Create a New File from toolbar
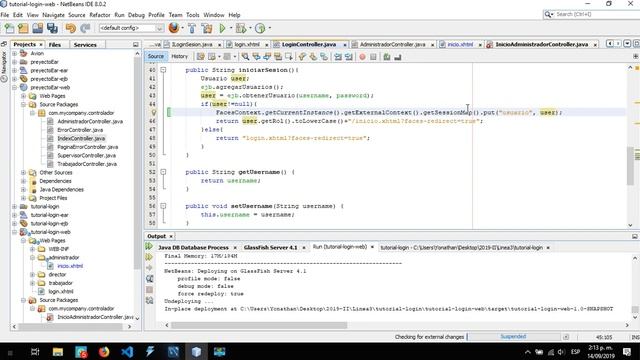640x360 pixels. (9, 28)
